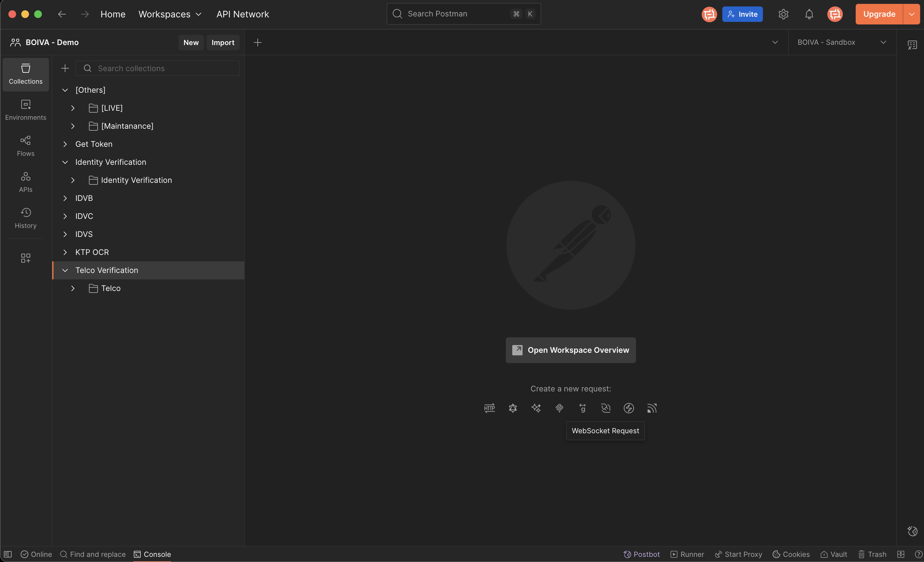Open the History sidebar section
Viewport: 924px width, 562px height.
click(25, 218)
